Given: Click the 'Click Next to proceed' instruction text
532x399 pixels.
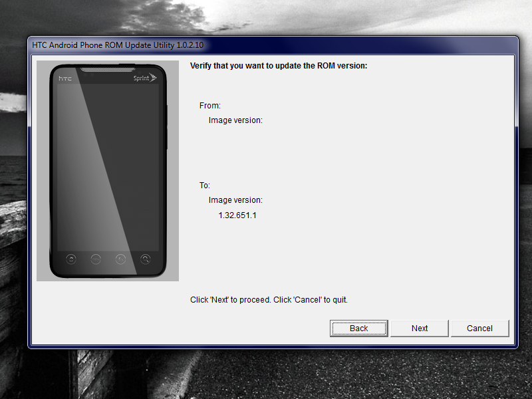Looking at the screenshot, I should pyautogui.click(x=269, y=300).
